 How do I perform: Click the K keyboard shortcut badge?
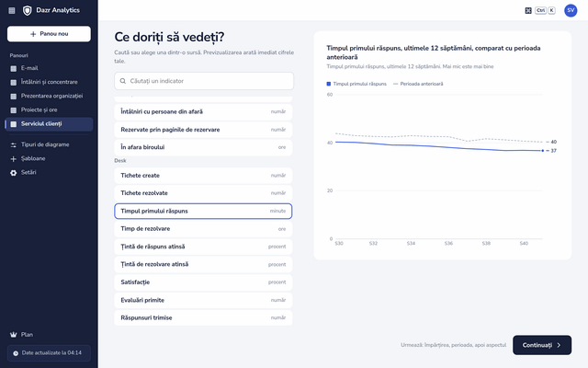[x=551, y=10]
